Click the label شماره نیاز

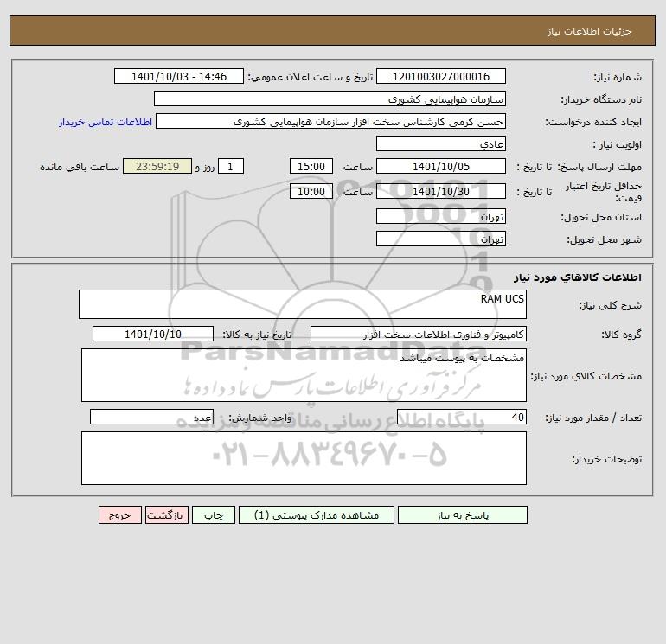click(618, 77)
